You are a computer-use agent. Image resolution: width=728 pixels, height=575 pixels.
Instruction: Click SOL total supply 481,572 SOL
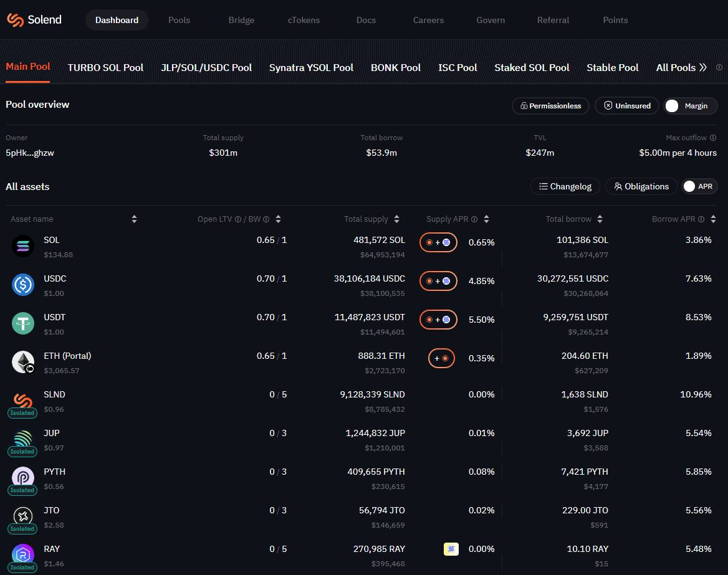click(x=379, y=240)
